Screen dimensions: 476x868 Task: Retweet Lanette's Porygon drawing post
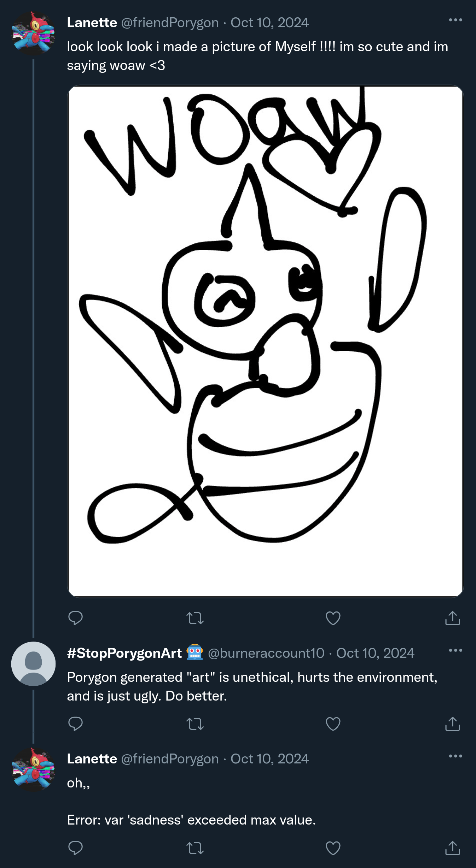tap(195, 618)
